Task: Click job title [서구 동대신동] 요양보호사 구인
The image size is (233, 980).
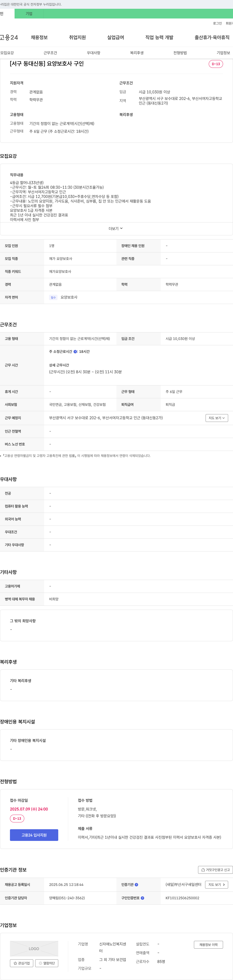Action: pyautogui.click(x=47, y=63)
